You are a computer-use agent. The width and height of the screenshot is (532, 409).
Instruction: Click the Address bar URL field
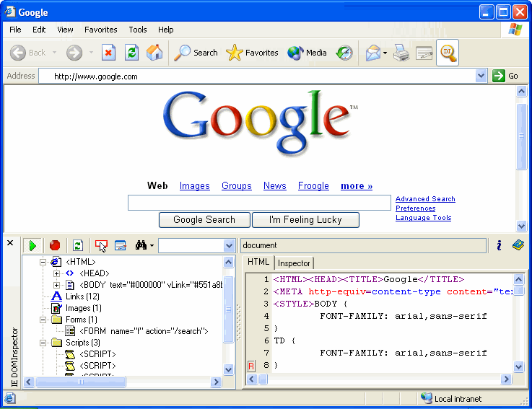pyautogui.click(x=258, y=76)
